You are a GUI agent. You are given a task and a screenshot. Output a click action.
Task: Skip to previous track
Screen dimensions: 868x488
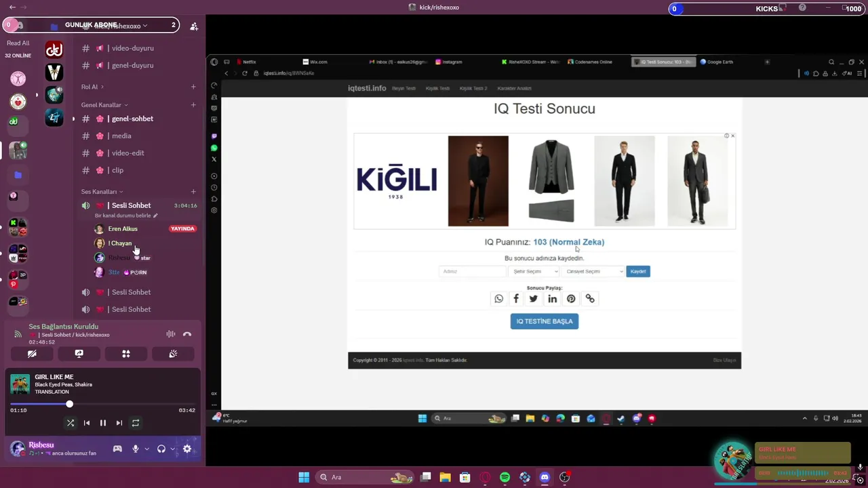click(x=87, y=423)
